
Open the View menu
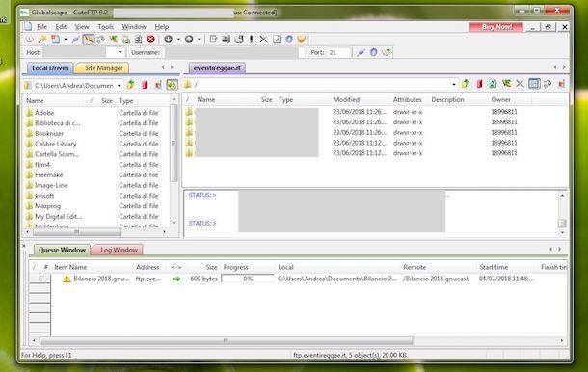(x=82, y=27)
